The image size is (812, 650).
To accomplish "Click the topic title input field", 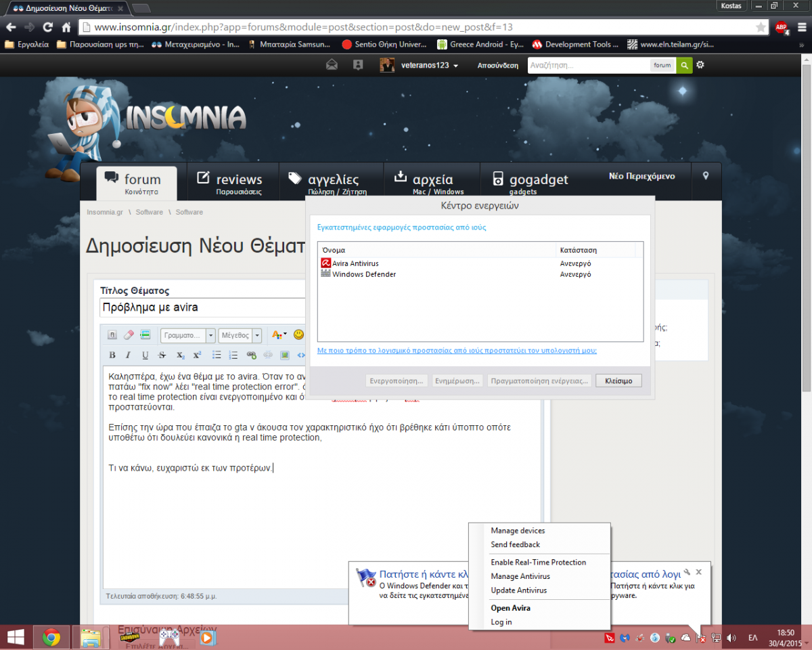I will coord(202,307).
